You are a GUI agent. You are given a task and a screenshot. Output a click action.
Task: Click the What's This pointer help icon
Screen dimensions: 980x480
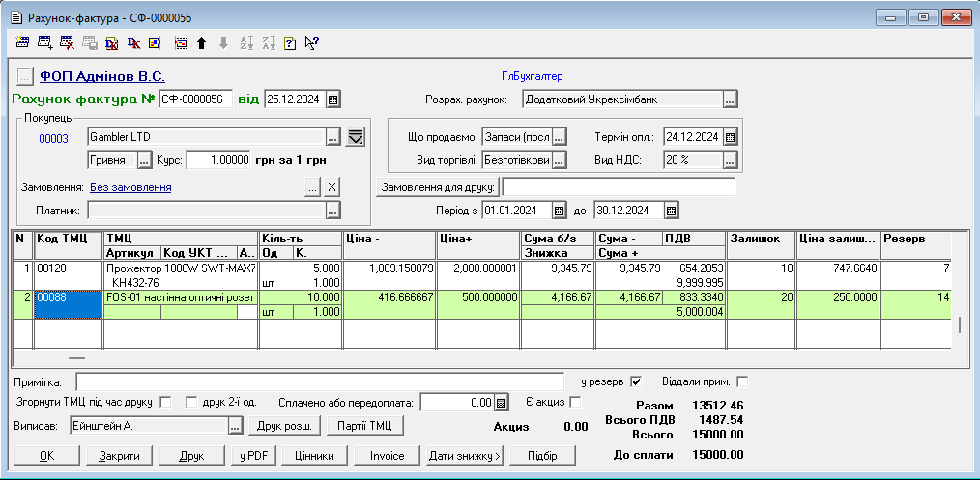[311, 42]
